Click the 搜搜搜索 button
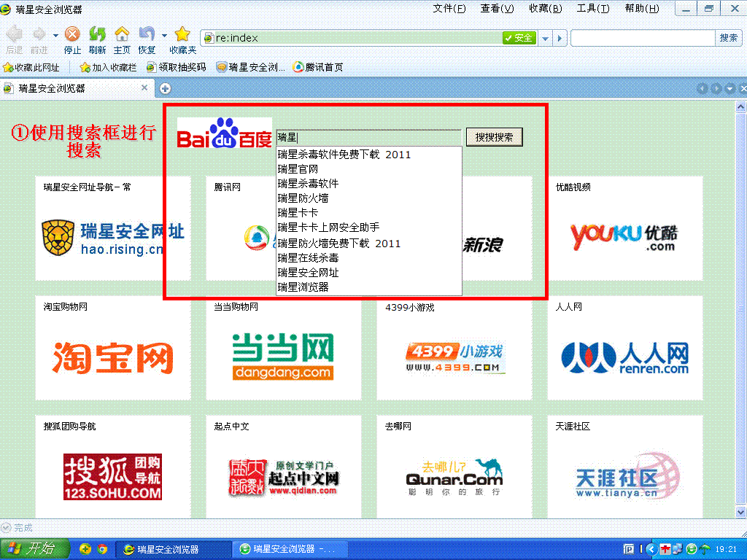 tap(494, 137)
